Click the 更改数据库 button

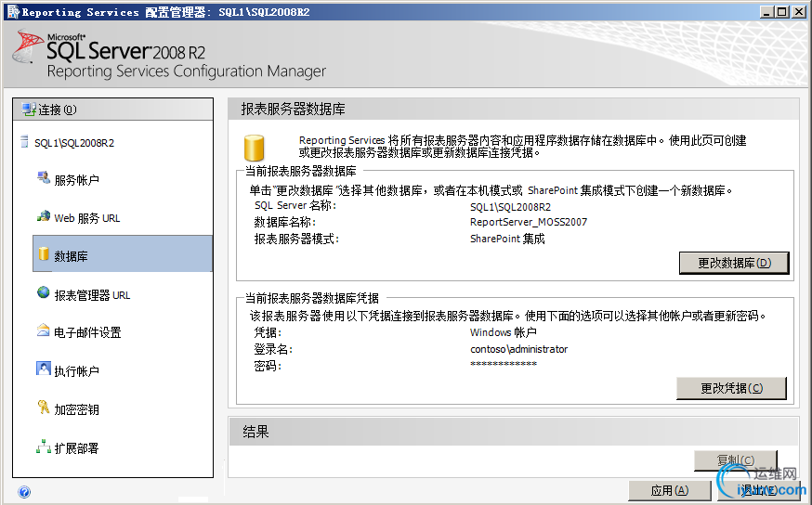pyautogui.click(x=734, y=263)
